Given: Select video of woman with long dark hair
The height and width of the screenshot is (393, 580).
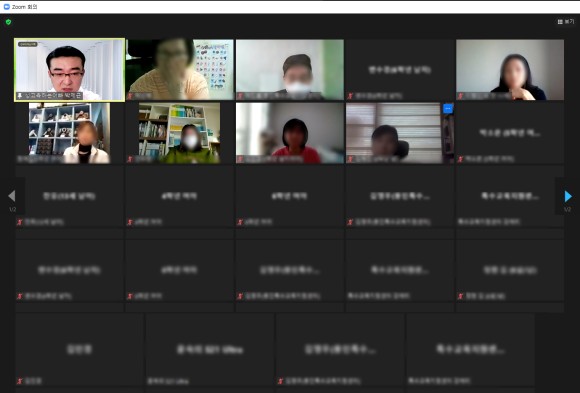Looking at the screenshot, I should click(510, 70).
